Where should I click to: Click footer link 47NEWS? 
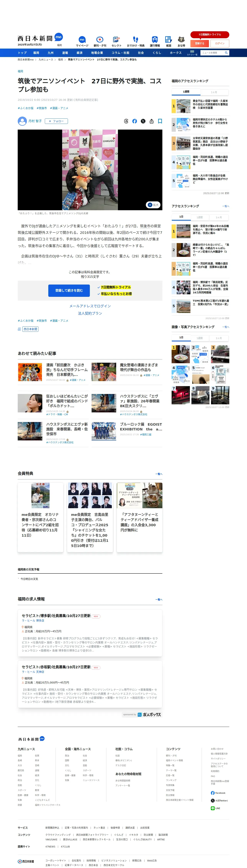[50, 846]
